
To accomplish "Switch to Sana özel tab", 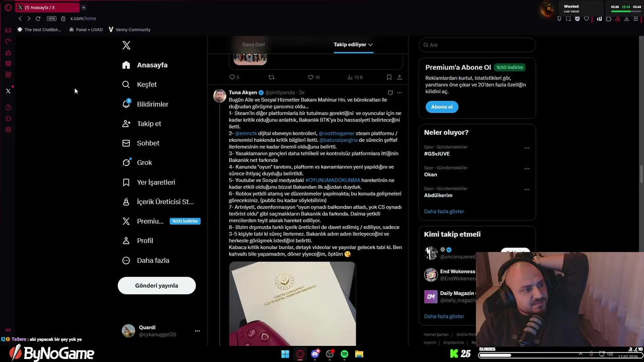I will pos(253,44).
